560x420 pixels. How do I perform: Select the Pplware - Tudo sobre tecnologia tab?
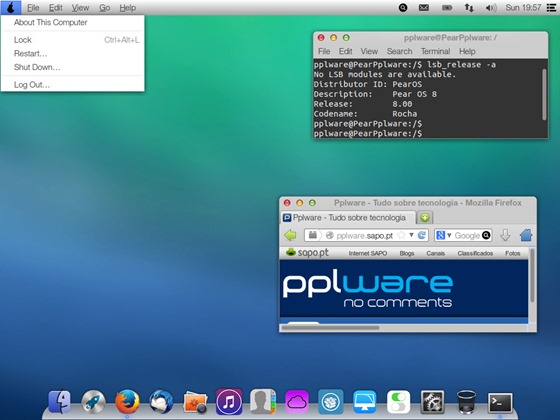348,218
